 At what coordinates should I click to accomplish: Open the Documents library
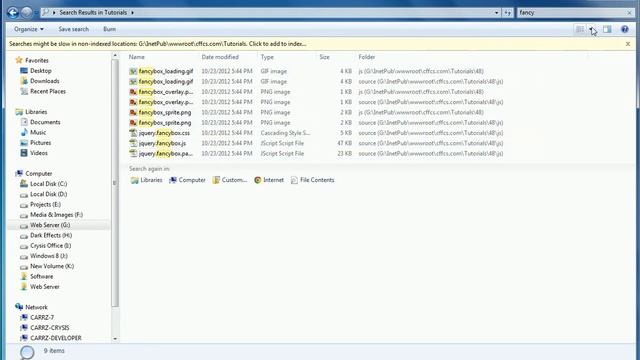(x=45, y=122)
